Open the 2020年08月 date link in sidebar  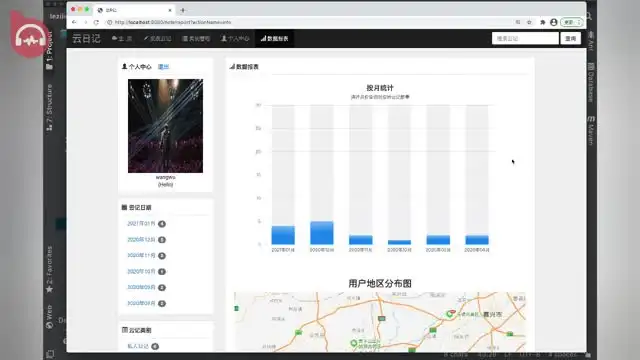click(141, 303)
